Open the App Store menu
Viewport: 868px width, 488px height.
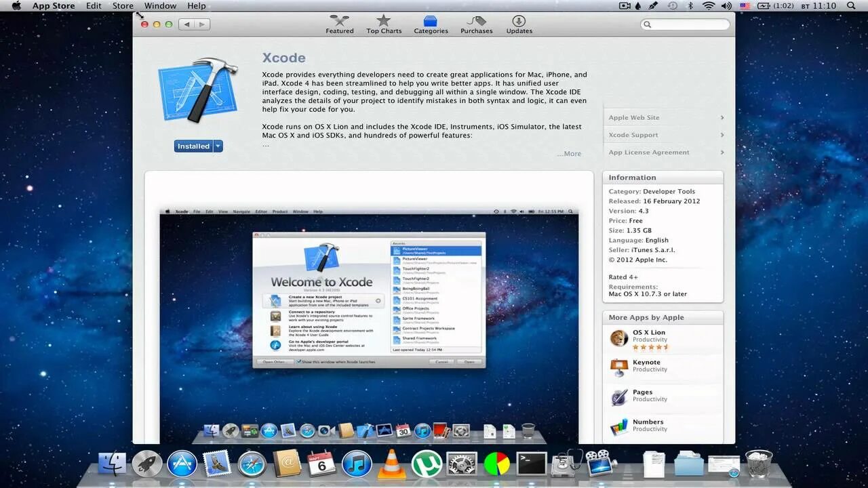[x=54, y=5]
